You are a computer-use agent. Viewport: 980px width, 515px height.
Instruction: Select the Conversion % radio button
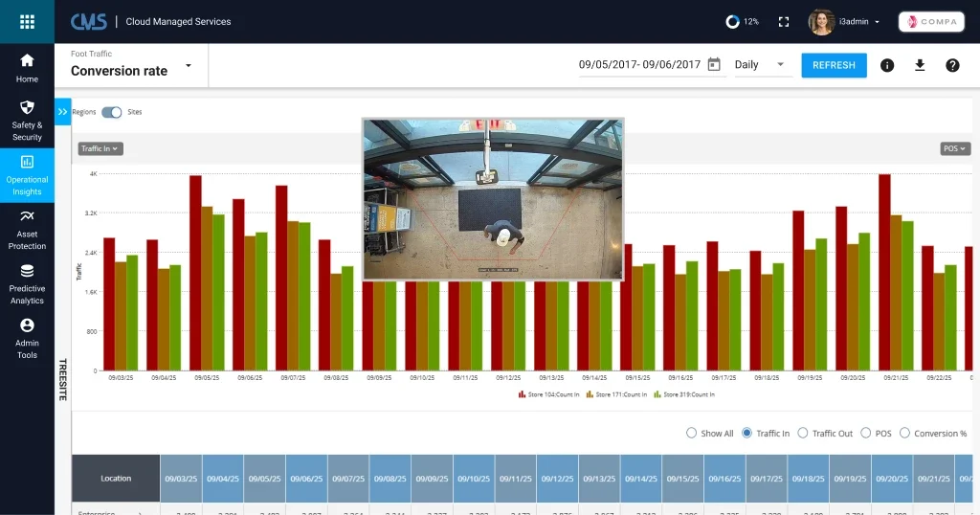point(905,434)
